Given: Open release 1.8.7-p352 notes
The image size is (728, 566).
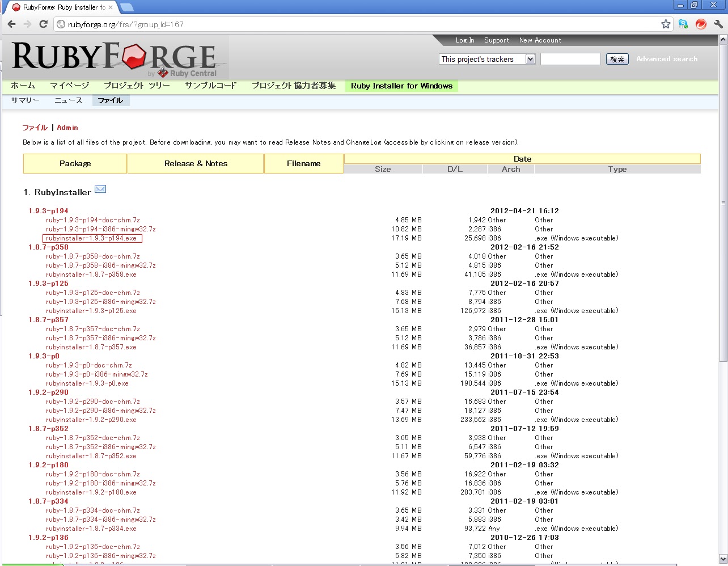Looking at the screenshot, I should click(x=48, y=429).
